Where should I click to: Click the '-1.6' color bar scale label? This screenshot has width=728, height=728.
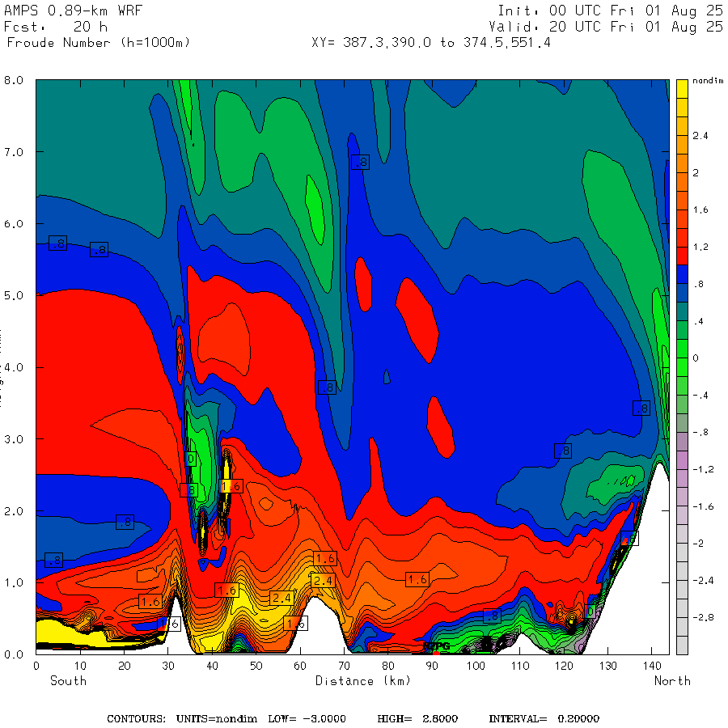tap(703, 506)
